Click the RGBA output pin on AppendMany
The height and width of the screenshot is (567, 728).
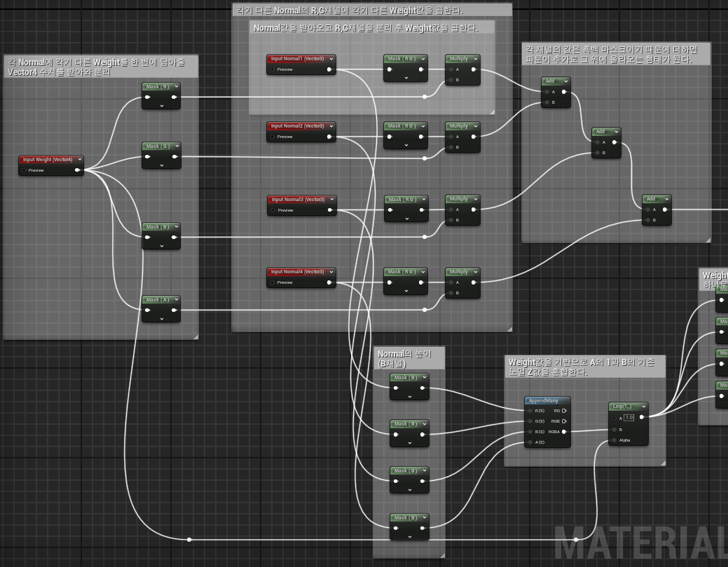564,432
